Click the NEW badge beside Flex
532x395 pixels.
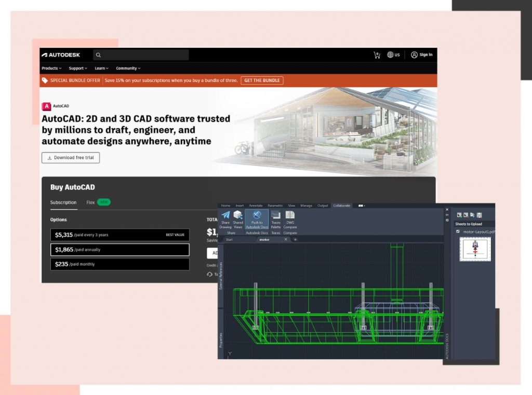[104, 202]
